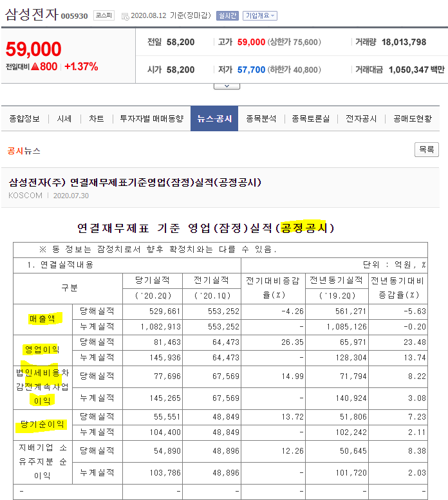Viewport: 448px width, 500px height.
Task: Click the 목록 list button
Action: pyautogui.click(x=427, y=149)
